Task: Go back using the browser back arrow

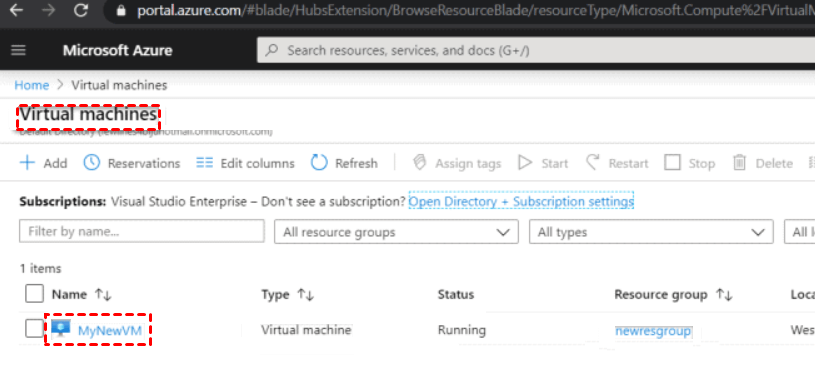Action: 16,10
